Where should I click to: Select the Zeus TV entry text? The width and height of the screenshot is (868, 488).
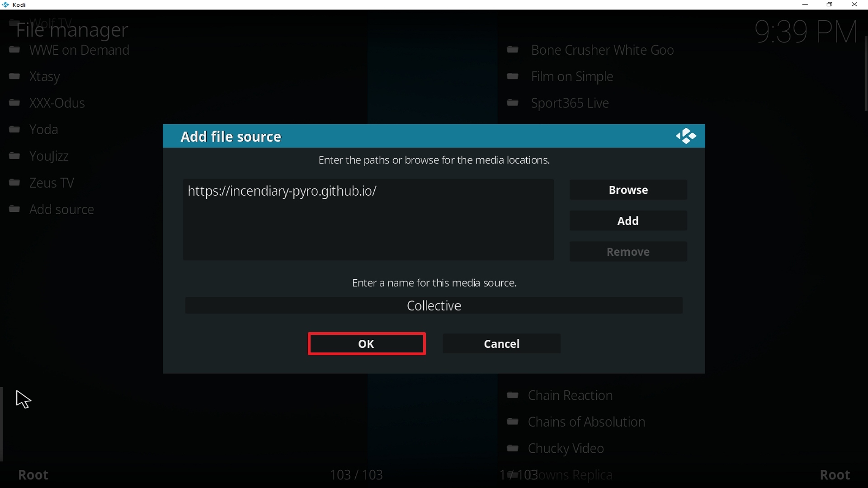(52, 183)
